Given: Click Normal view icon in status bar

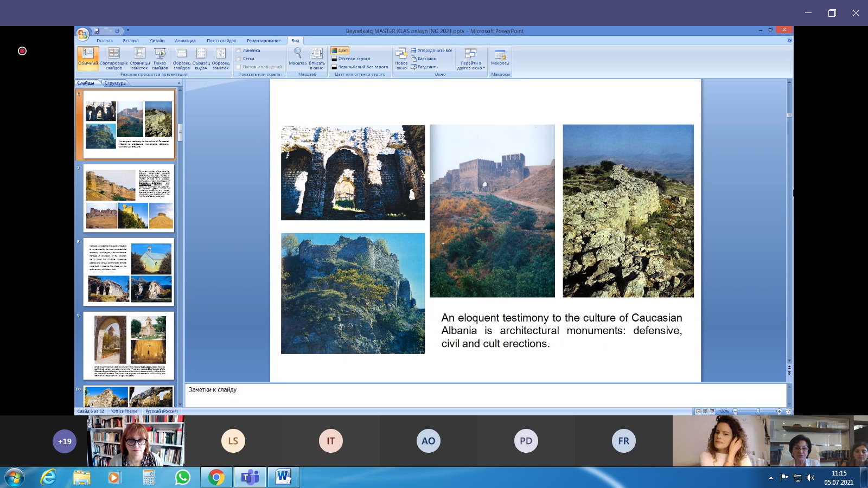Looking at the screenshot, I should [x=698, y=411].
